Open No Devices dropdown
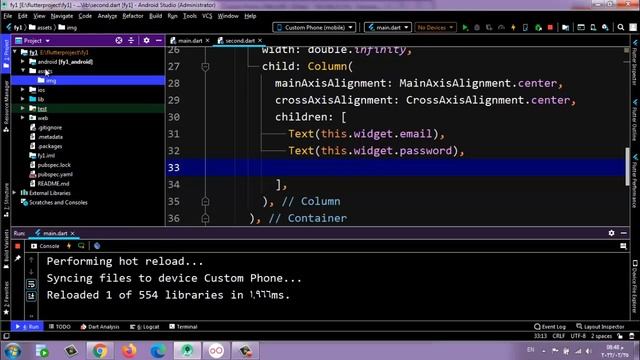Image resolution: width=640 pixels, height=360 pixels. 435,27
